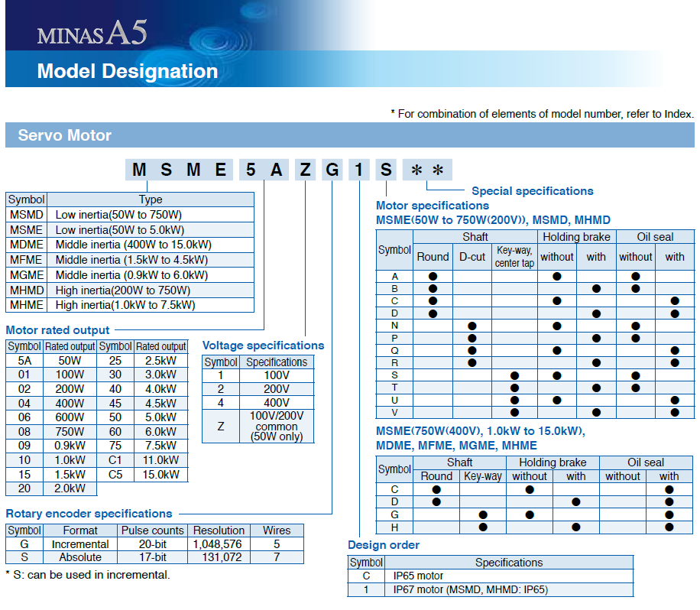Image resolution: width=700 pixels, height=610 pixels.
Task: Click the 50W rated output cell
Action: 70,360
